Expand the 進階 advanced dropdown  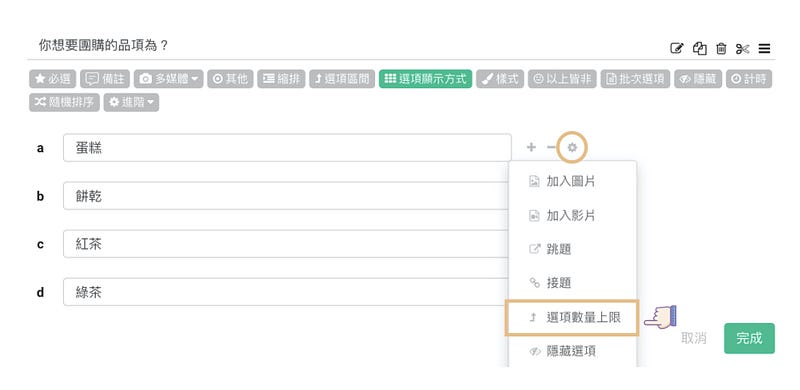tap(131, 102)
